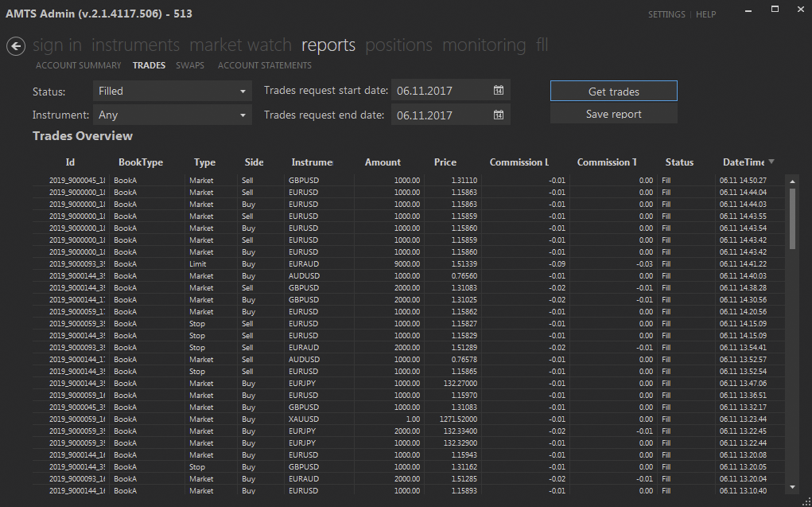812x507 pixels.
Task: Select the Trades sub-tab
Action: pos(150,65)
